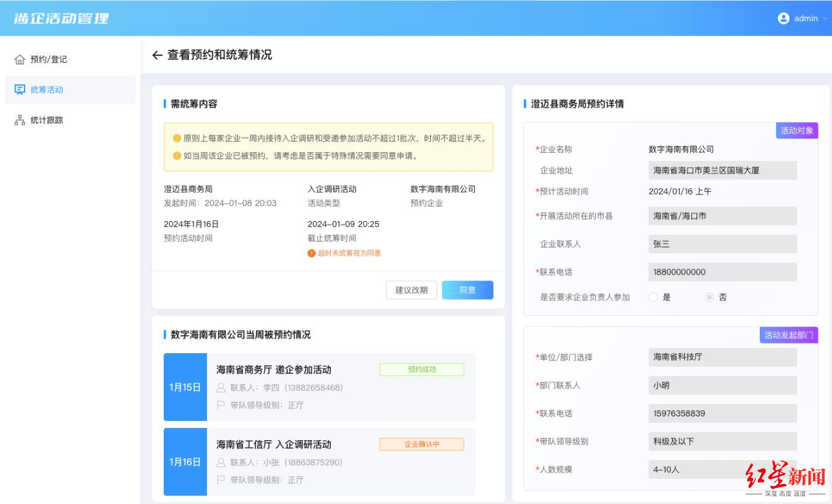The height and width of the screenshot is (504, 832).
Task: Click the admin user avatar icon
Action: [x=784, y=19]
